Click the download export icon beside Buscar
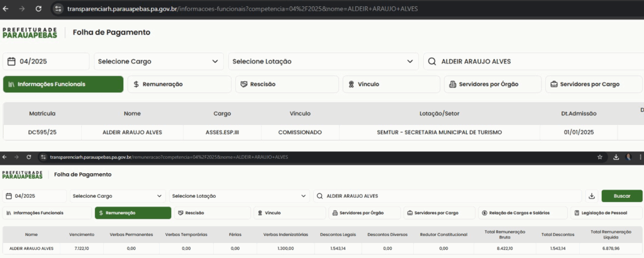Image resolution: width=644 pixels, height=258 pixels. click(x=592, y=196)
